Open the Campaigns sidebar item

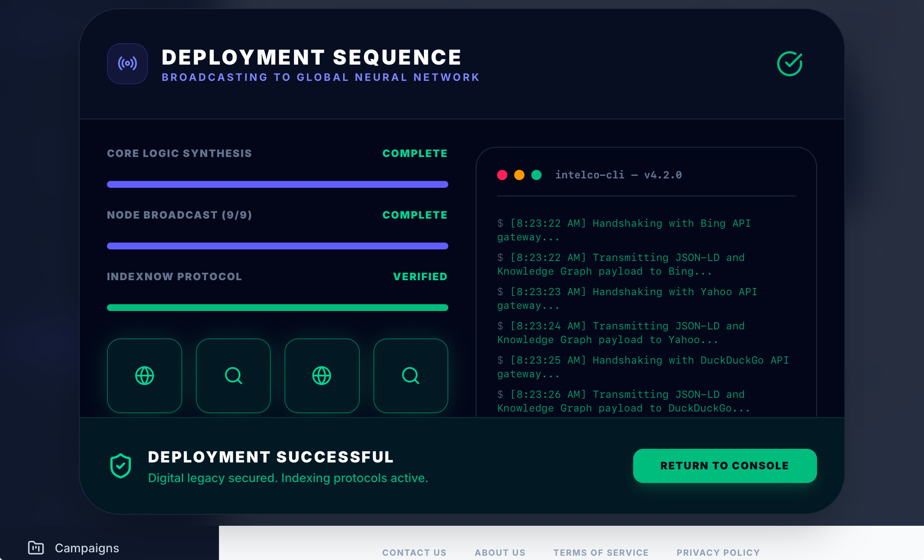click(87, 548)
